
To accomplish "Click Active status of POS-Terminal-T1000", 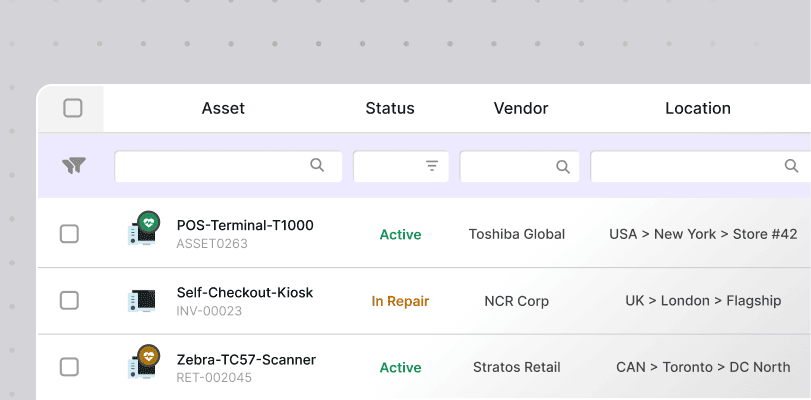I will (400, 234).
